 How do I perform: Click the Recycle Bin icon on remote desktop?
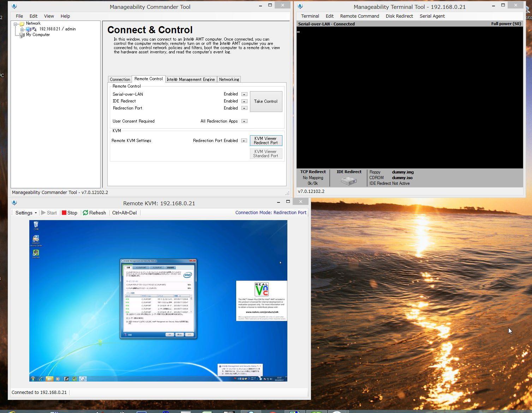(x=36, y=225)
